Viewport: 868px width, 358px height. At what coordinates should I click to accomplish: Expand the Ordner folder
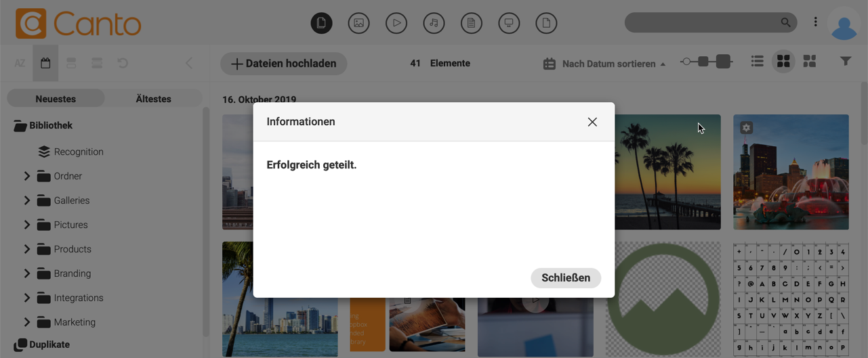pos(27,176)
